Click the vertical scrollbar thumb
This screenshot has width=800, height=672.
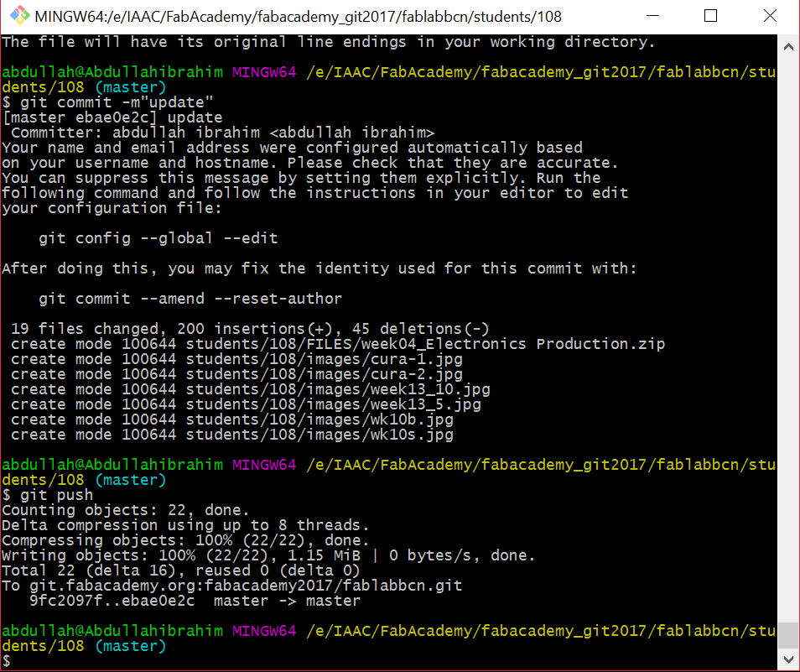pyautogui.click(x=788, y=635)
